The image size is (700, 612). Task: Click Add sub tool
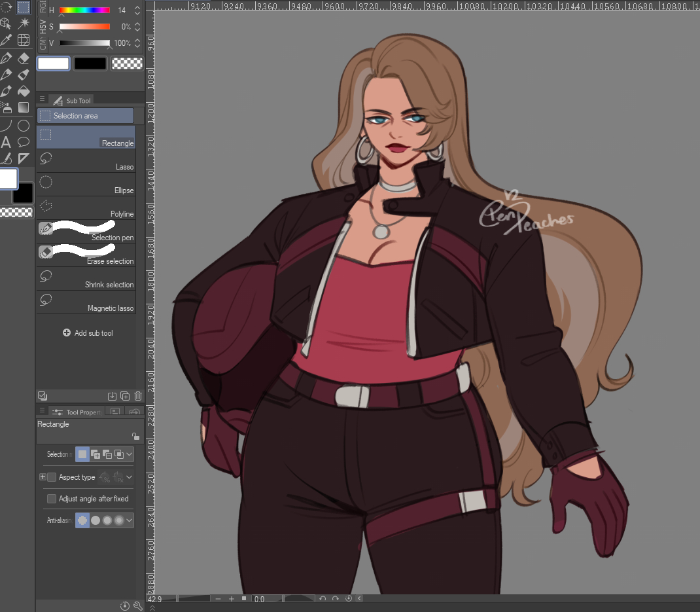[x=87, y=333]
